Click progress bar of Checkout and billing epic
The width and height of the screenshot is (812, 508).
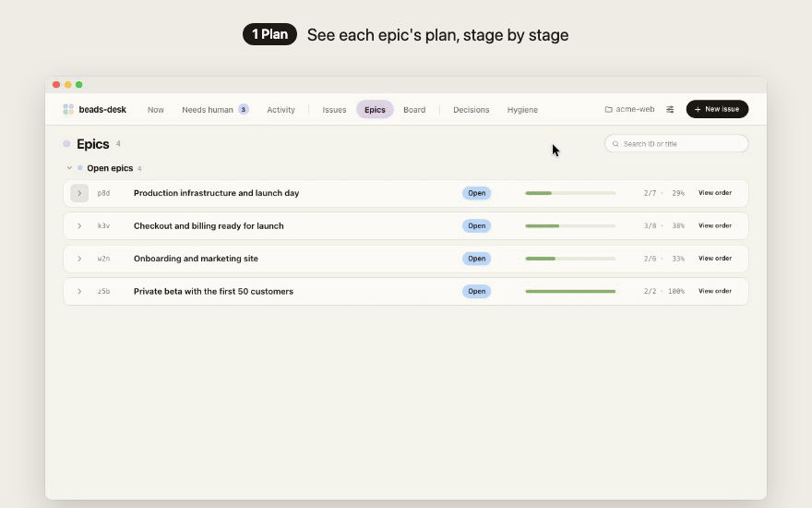click(570, 226)
